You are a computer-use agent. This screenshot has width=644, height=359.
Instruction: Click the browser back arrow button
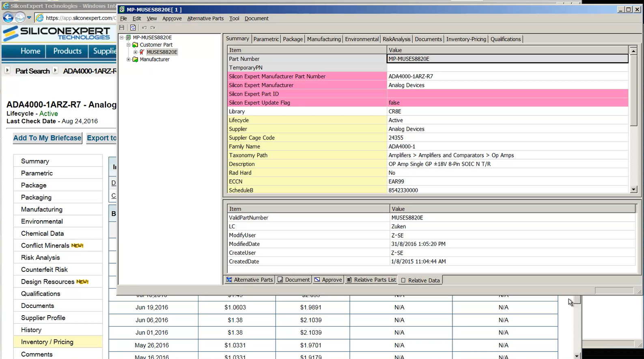(8, 17)
